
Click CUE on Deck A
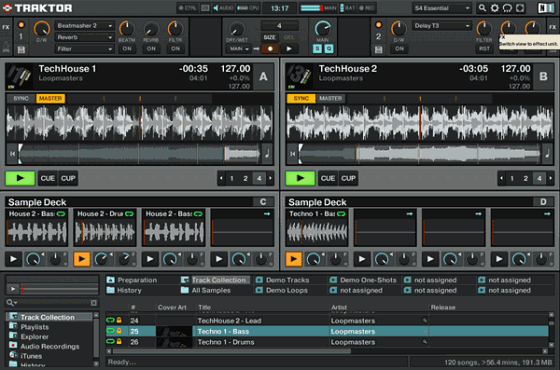click(x=48, y=178)
